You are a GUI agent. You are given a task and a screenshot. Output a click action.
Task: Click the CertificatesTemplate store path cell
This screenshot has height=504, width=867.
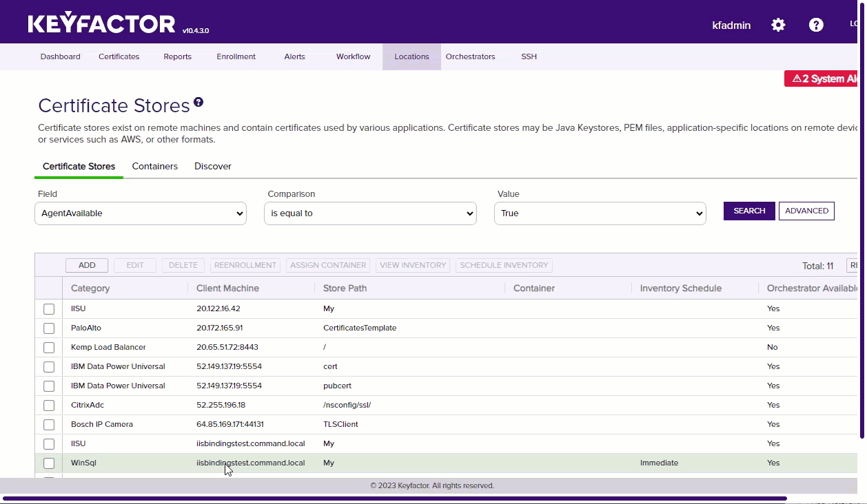click(360, 328)
